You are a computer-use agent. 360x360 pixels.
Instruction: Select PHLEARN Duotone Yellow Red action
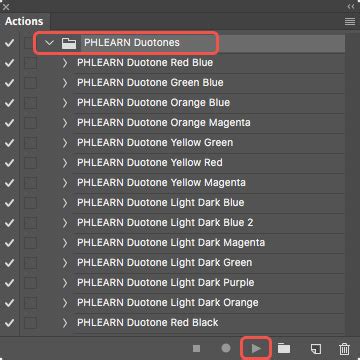pos(150,163)
